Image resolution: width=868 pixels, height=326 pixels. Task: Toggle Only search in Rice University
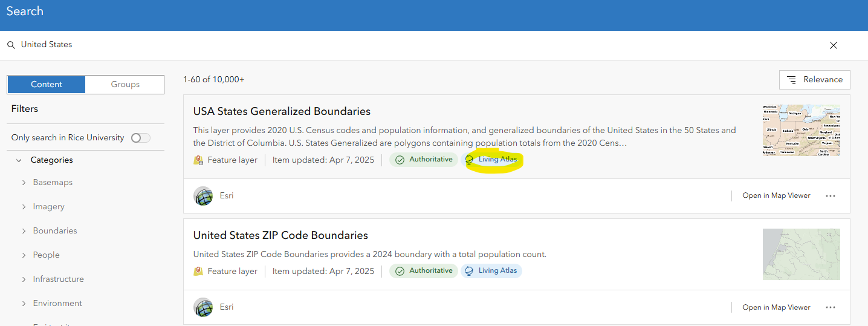click(x=140, y=138)
